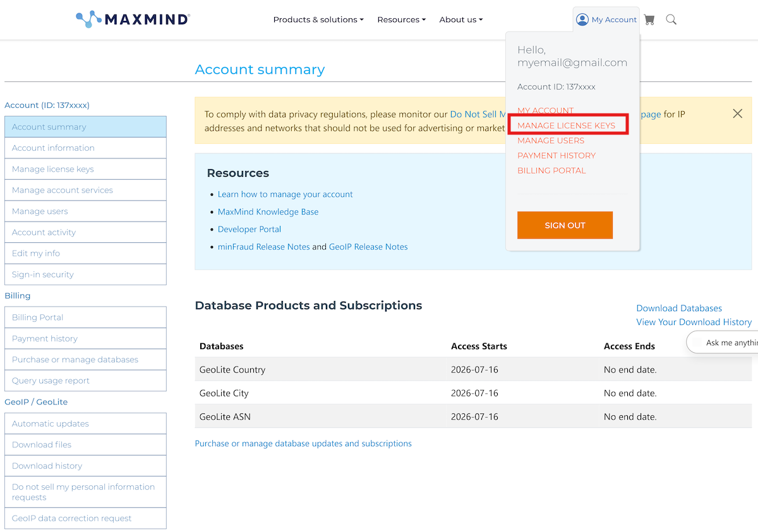
Task: Click the Download Databases link
Action: tap(679, 308)
